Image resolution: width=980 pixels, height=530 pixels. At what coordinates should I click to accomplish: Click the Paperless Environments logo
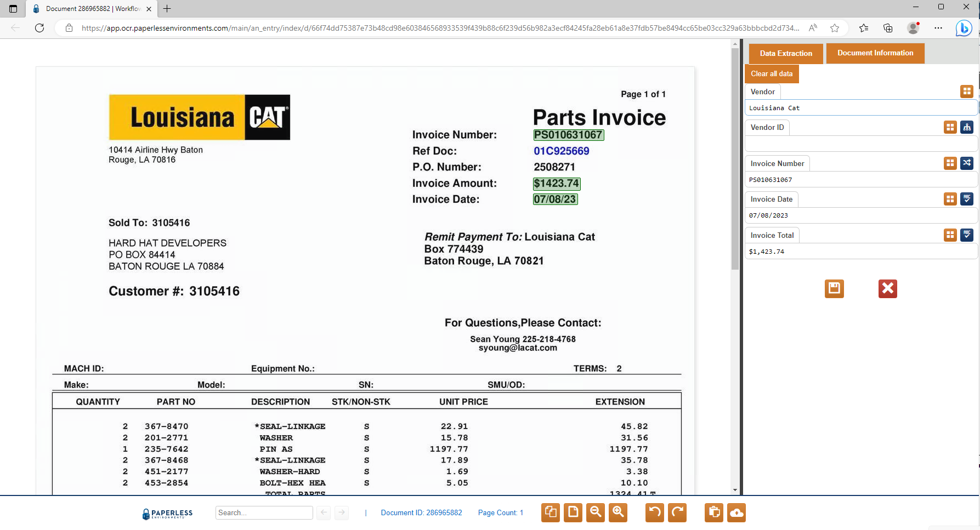167,514
